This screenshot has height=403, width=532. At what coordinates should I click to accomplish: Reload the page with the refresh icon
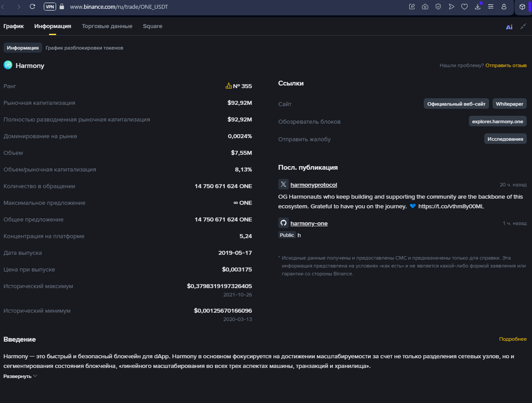(32, 7)
